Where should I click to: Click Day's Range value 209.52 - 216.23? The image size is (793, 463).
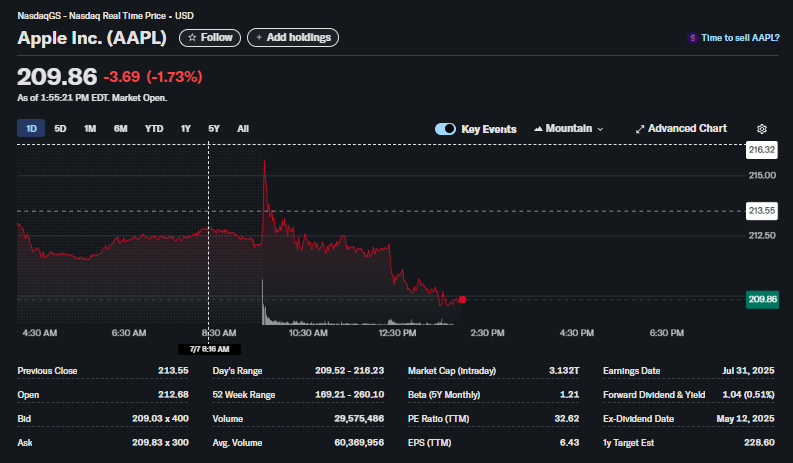(x=349, y=370)
